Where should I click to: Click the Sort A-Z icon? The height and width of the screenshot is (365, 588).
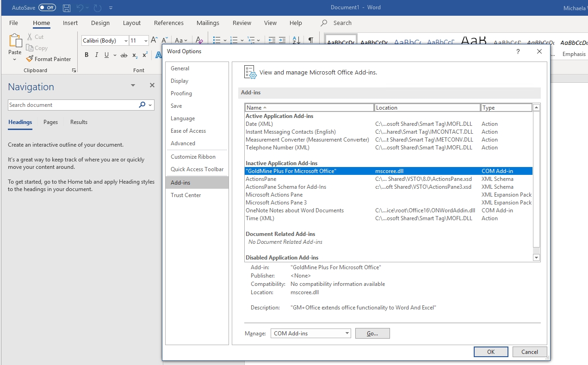tap(297, 41)
